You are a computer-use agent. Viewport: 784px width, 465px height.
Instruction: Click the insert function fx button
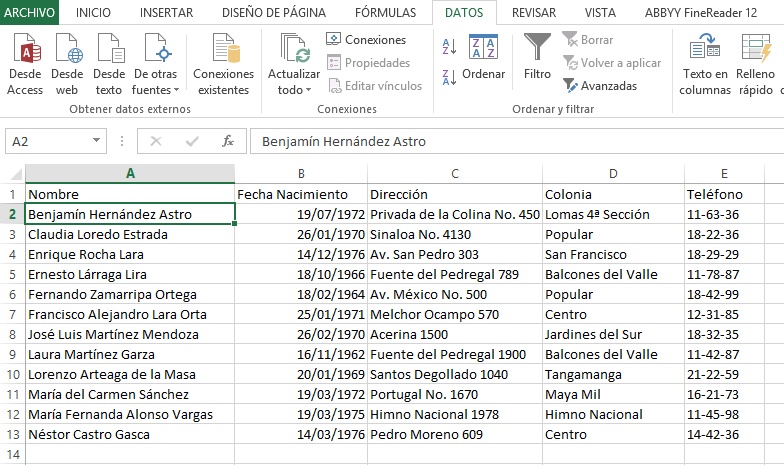tap(228, 142)
